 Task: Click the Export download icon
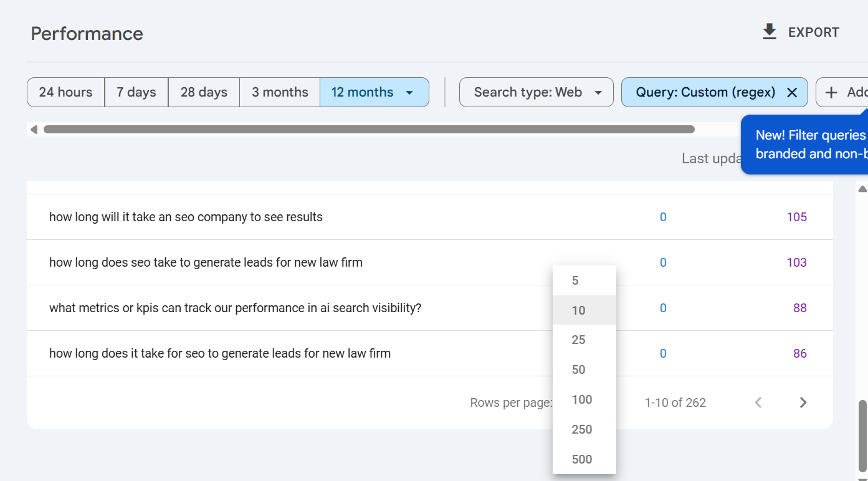[x=770, y=32]
